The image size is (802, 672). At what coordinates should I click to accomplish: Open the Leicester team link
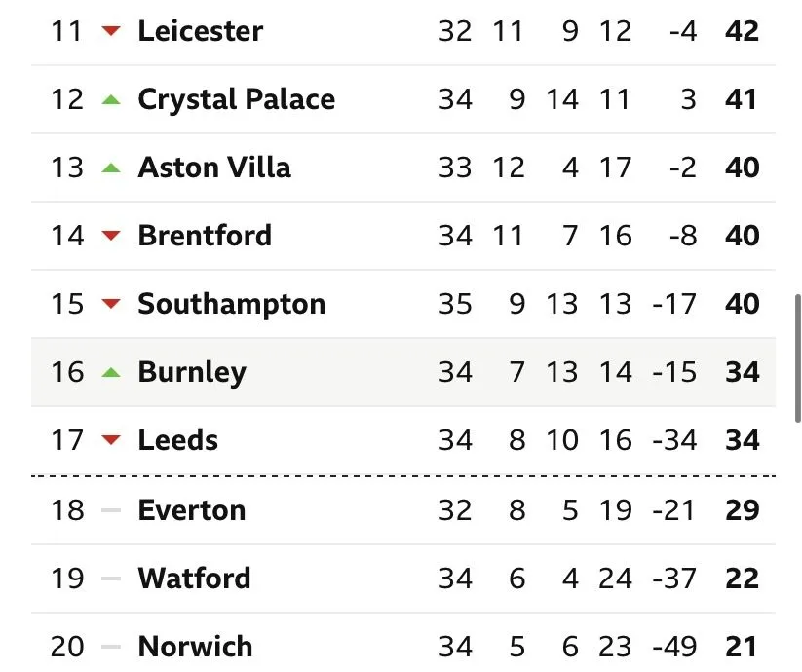click(x=200, y=31)
